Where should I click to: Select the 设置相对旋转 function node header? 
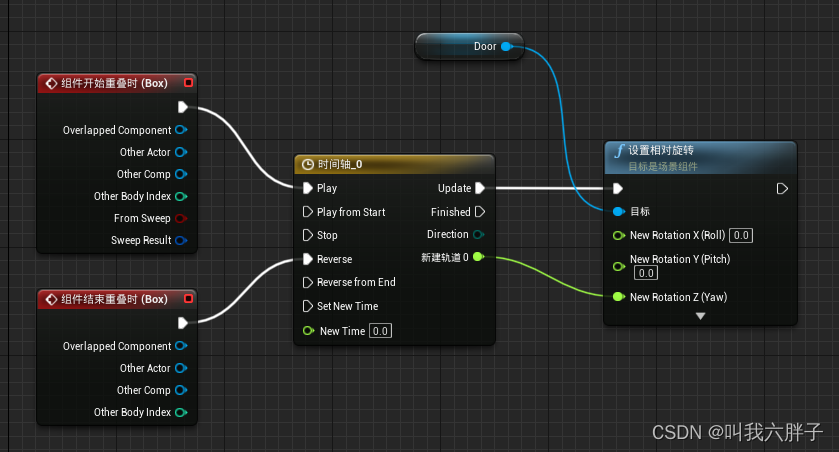pyautogui.click(x=700, y=158)
